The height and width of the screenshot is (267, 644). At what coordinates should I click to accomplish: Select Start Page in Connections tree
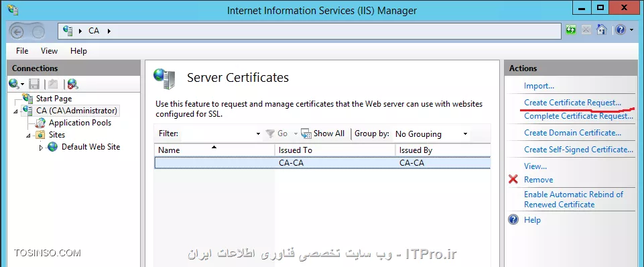[54, 99]
